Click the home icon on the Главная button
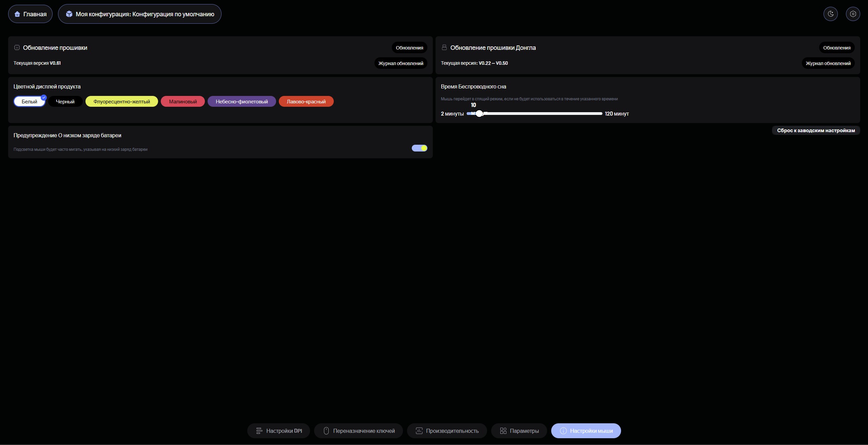 coord(17,14)
